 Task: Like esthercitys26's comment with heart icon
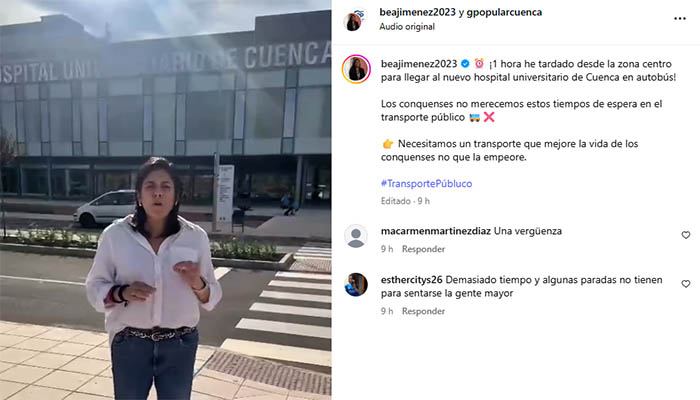(x=686, y=284)
